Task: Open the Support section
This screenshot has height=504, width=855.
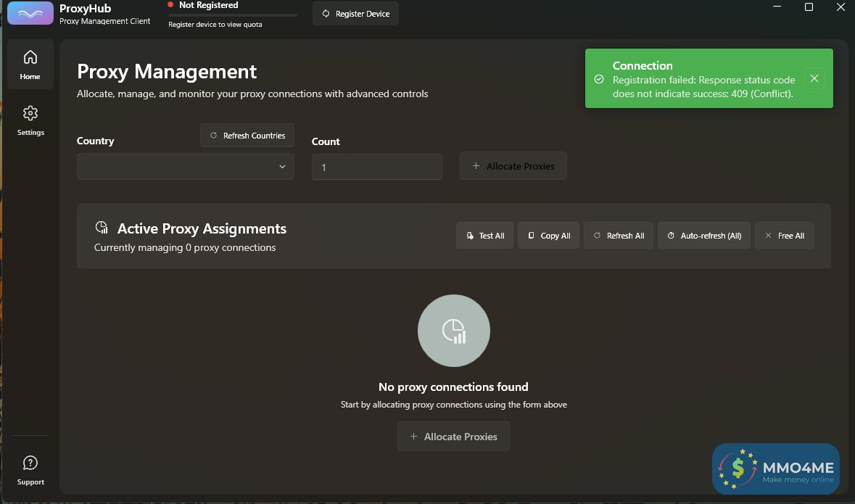Action: coord(30,470)
